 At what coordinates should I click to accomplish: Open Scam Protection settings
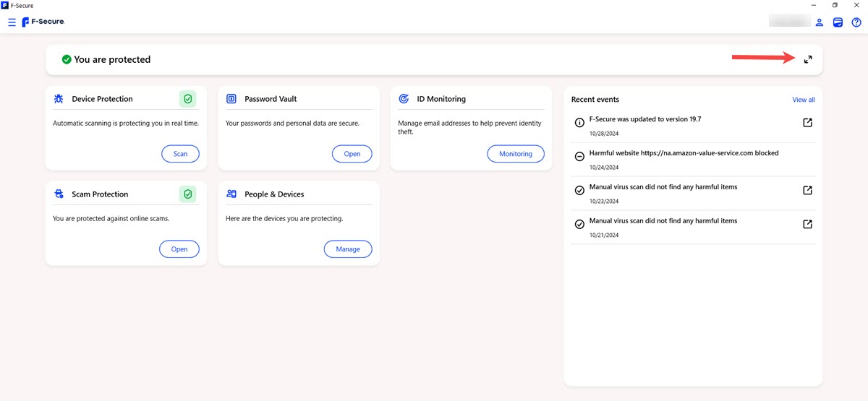179,249
